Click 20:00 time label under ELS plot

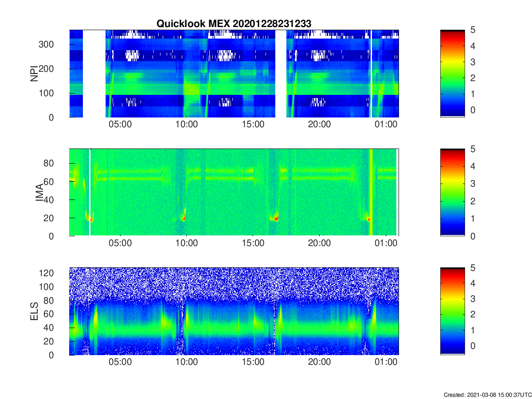pyautogui.click(x=320, y=363)
